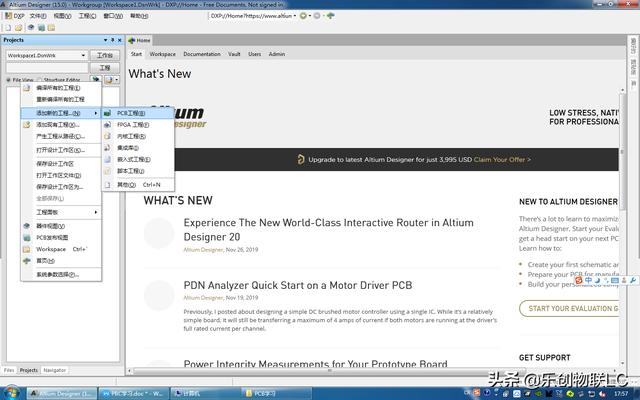This screenshot has width=640, height=400.
Task: Open the New World-Class Interactive Router article
Action: tap(329, 229)
